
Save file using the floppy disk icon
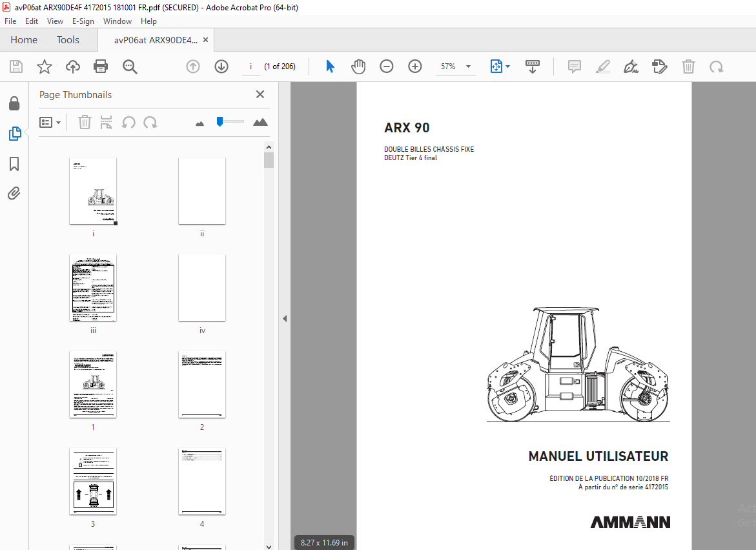16,66
